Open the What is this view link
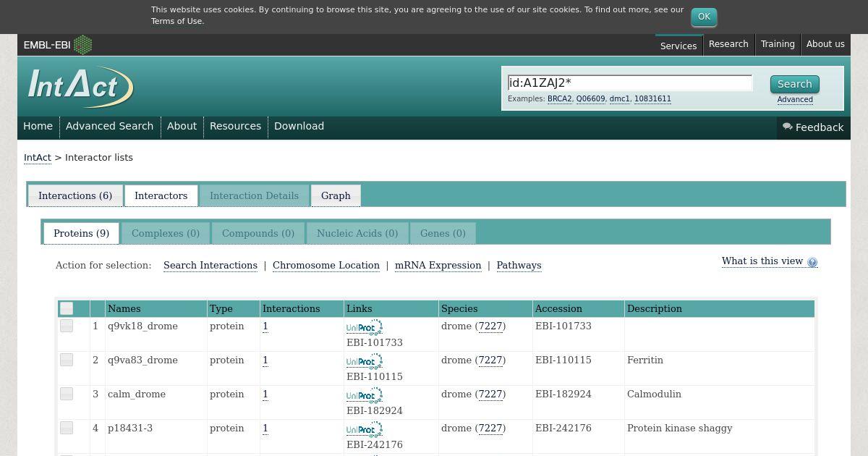Screen dimensions: 868x456 click(762, 261)
